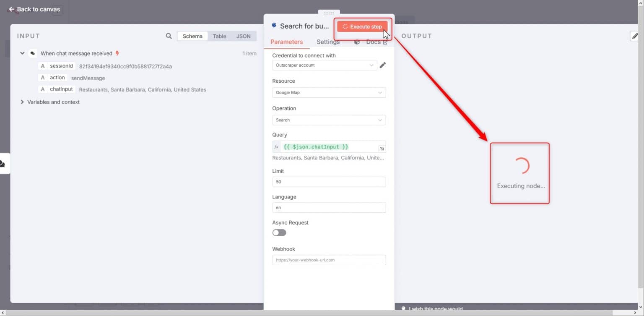Open the Operation dropdown showing Search
Screen dimensions: 644x316
[x=329, y=120]
